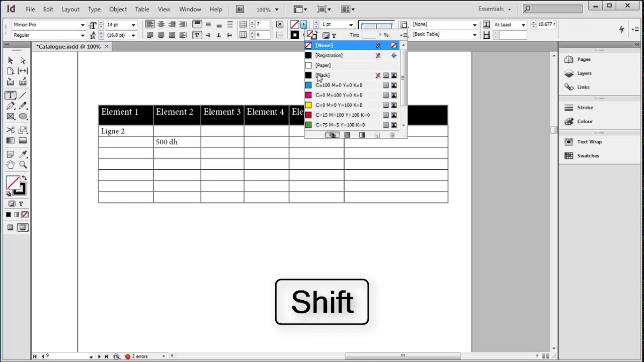This screenshot has width=644, height=362.
Task: Open the 100% zoom level dropdown
Action: pos(276,10)
